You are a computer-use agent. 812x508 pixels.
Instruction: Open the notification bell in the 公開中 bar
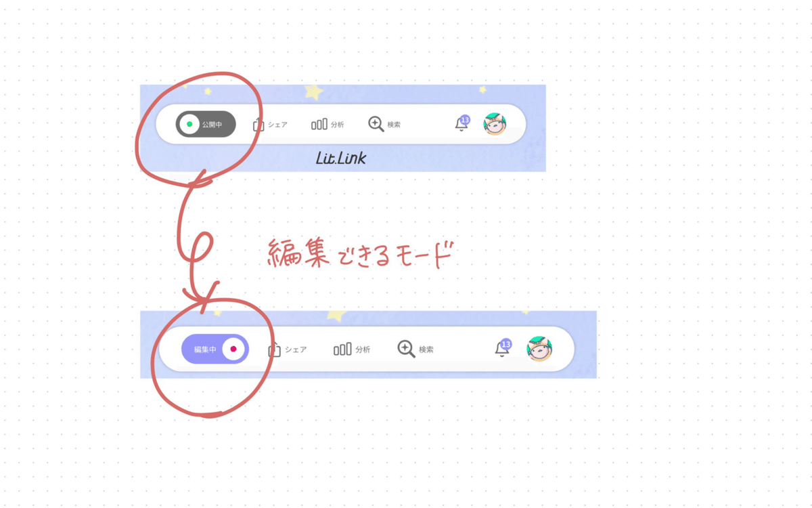click(461, 125)
